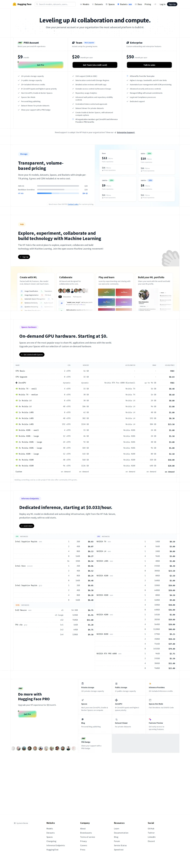
Task: Click the search magnifier icon
Action: tap(37, 4)
